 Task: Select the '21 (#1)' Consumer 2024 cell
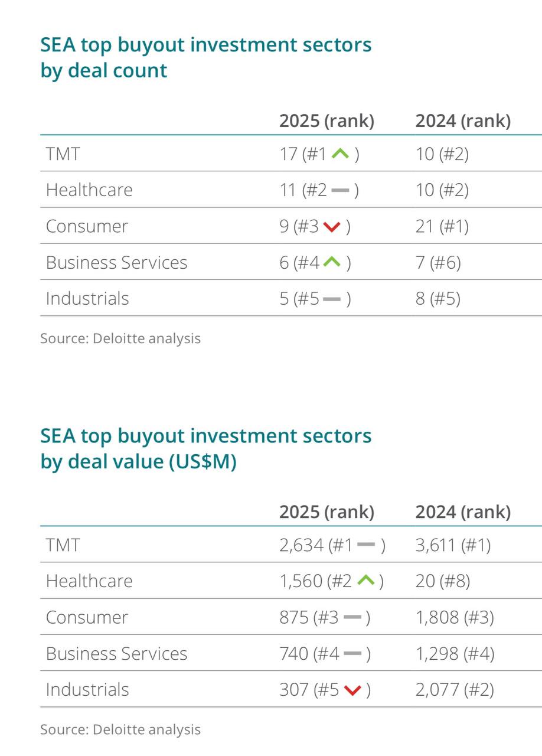click(x=442, y=227)
